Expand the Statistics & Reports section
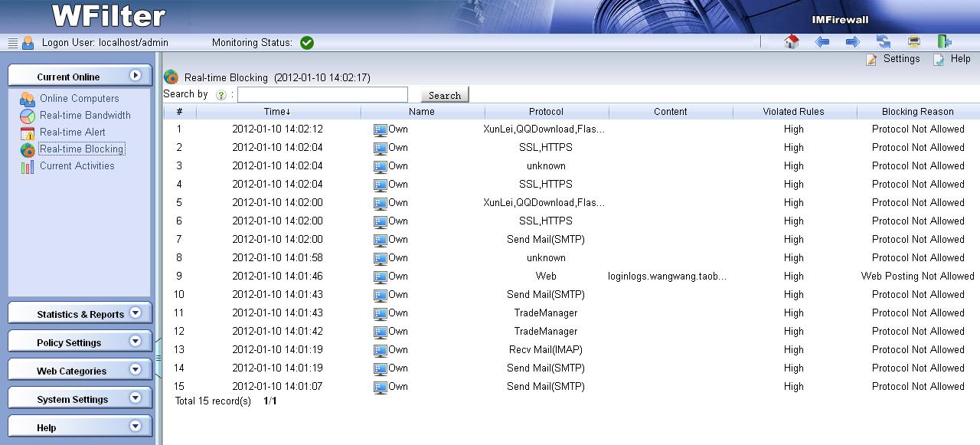 (x=80, y=313)
